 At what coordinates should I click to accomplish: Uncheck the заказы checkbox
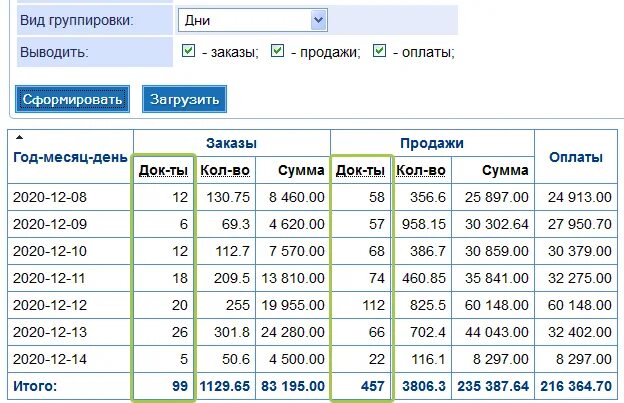(188, 51)
